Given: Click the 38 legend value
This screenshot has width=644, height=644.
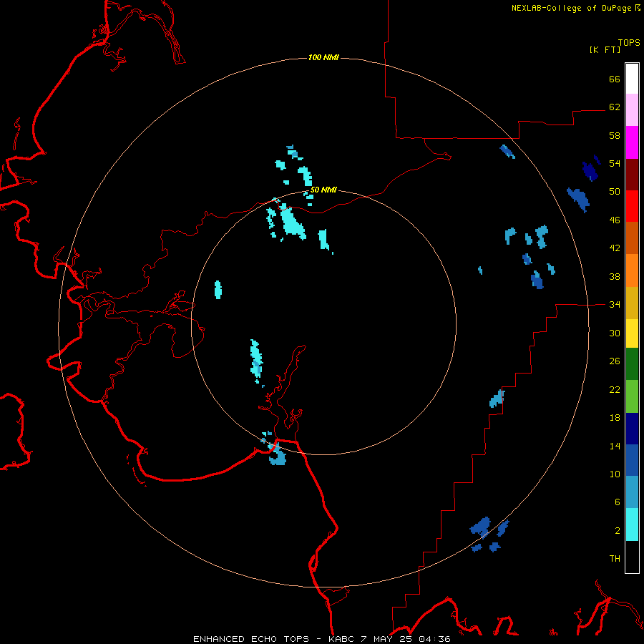Looking at the screenshot, I should pyautogui.click(x=615, y=276).
